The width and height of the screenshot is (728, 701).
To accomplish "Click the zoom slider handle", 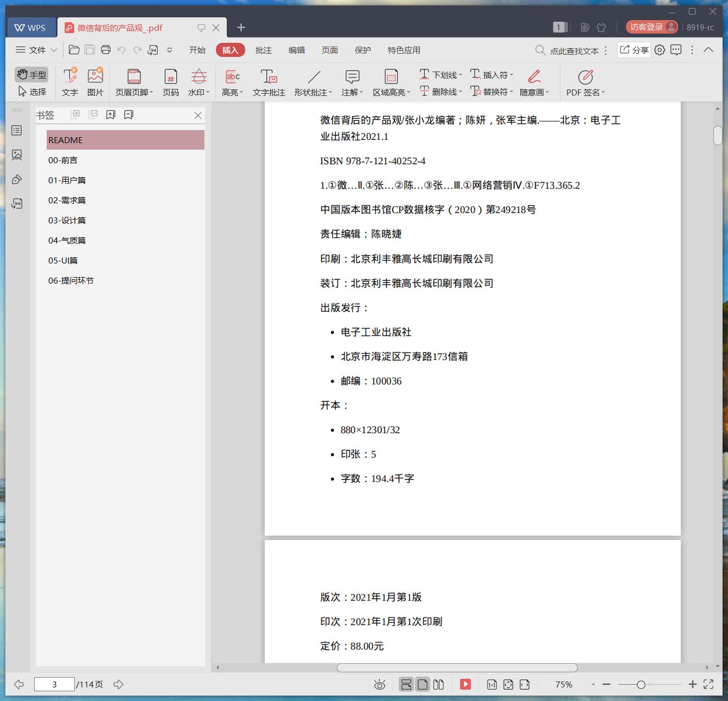I will click(x=641, y=685).
